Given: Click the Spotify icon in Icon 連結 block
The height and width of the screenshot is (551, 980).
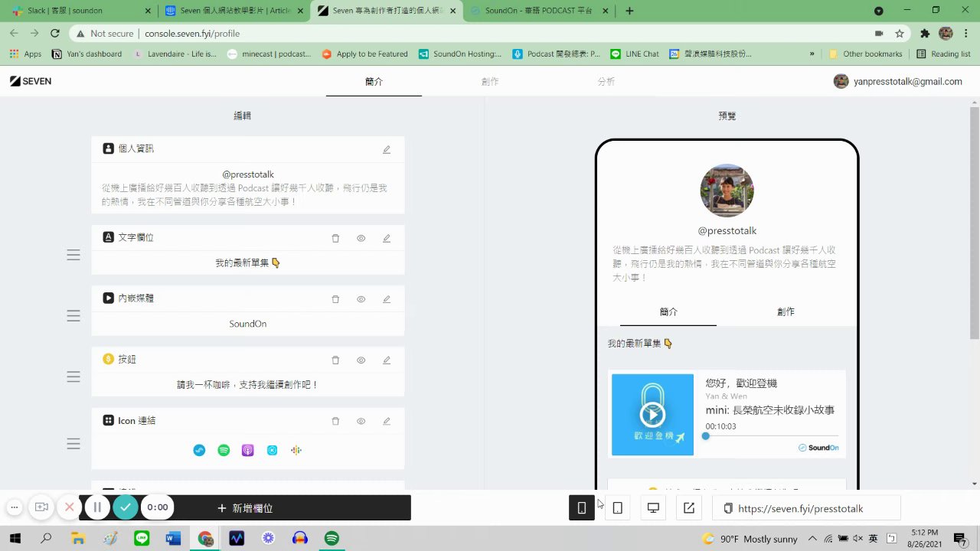Looking at the screenshot, I should [x=224, y=451].
